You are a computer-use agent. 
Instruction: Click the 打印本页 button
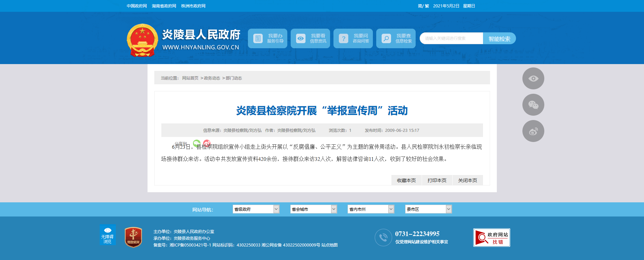click(x=437, y=180)
